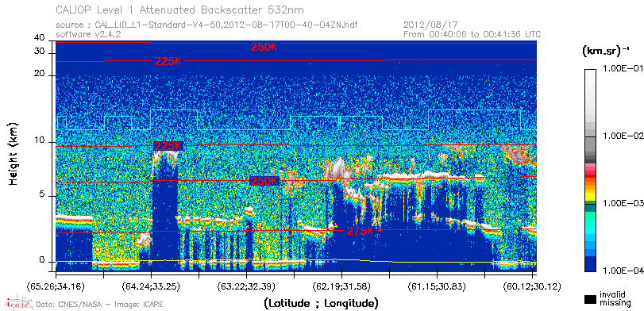Click the '250K' label near 6 km
The image size is (644, 311).
point(264,181)
